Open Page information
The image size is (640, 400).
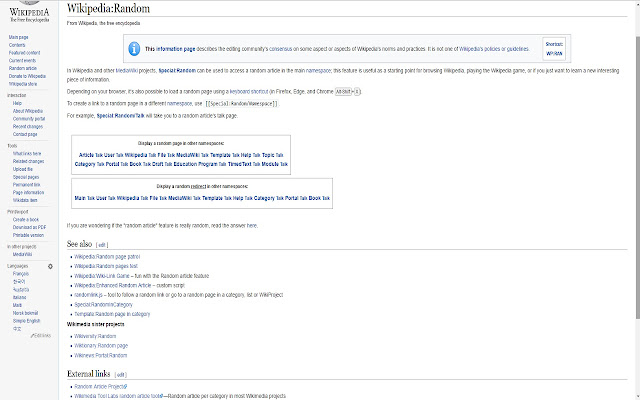(28, 193)
